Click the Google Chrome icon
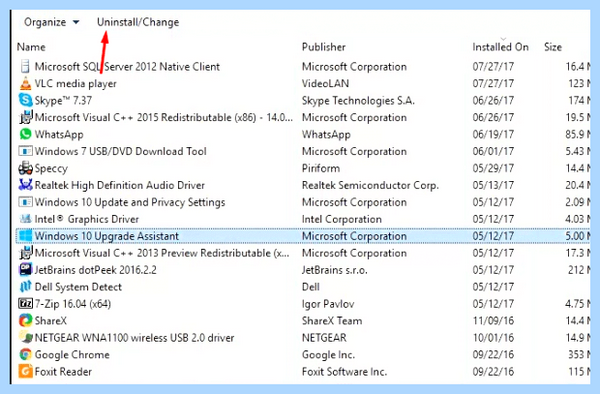This screenshot has height=394, width=600. coord(25,355)
